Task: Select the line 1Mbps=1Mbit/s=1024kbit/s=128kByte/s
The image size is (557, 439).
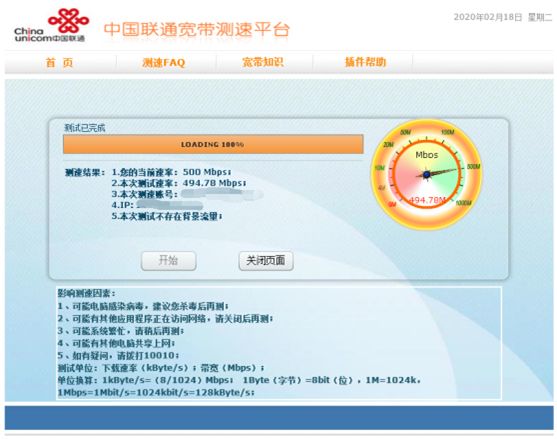Action: point(156,392)
